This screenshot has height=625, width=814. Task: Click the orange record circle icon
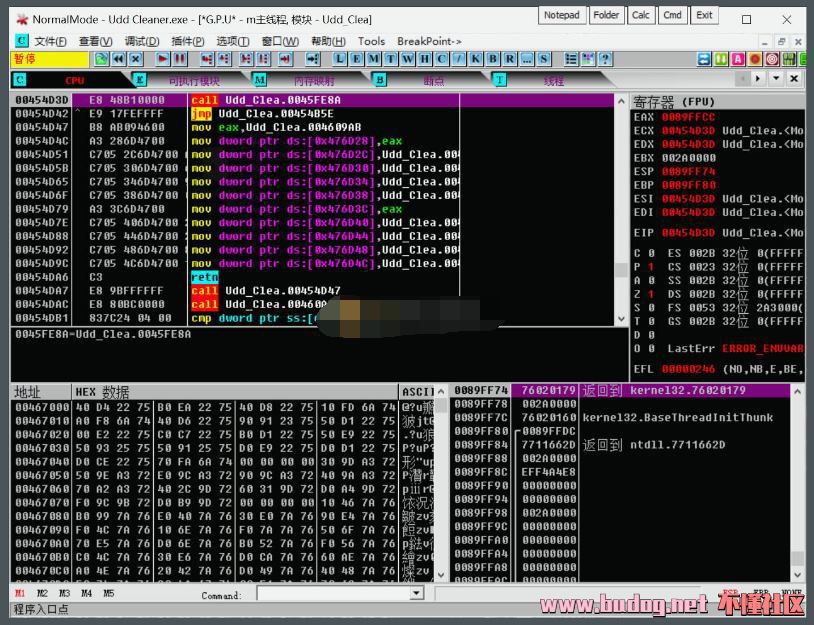pos(755,59)
